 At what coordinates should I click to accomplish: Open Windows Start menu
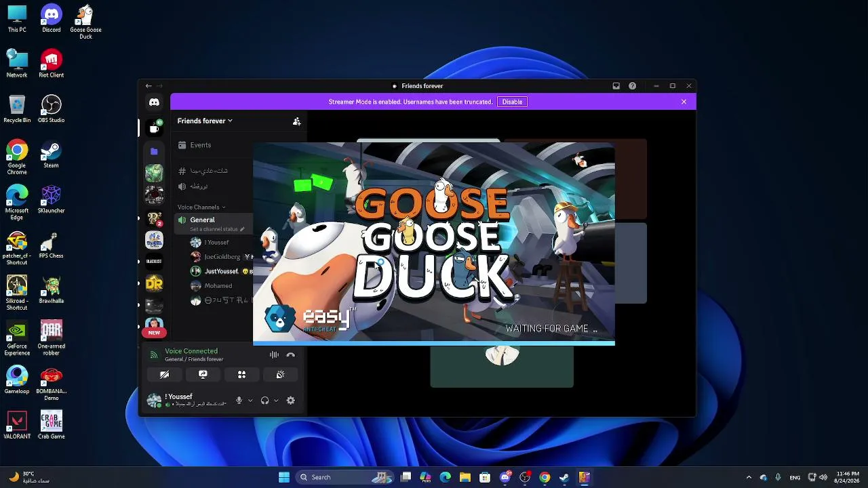(284, 477)
